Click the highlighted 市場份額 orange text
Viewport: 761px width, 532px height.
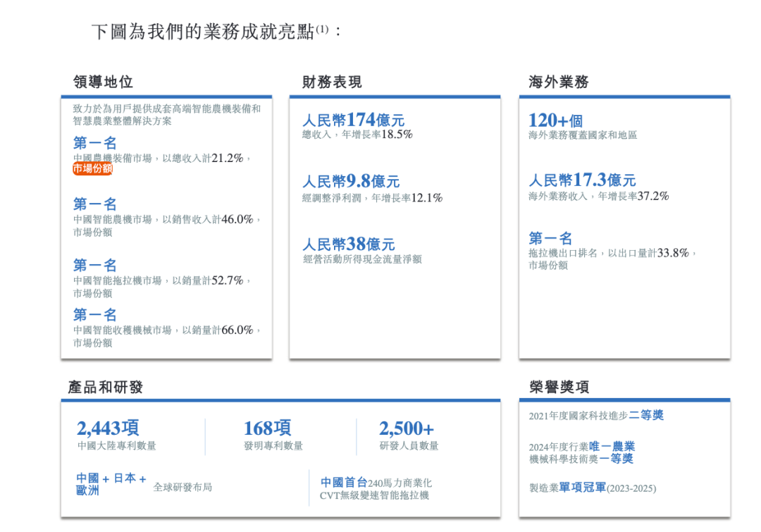92,169
